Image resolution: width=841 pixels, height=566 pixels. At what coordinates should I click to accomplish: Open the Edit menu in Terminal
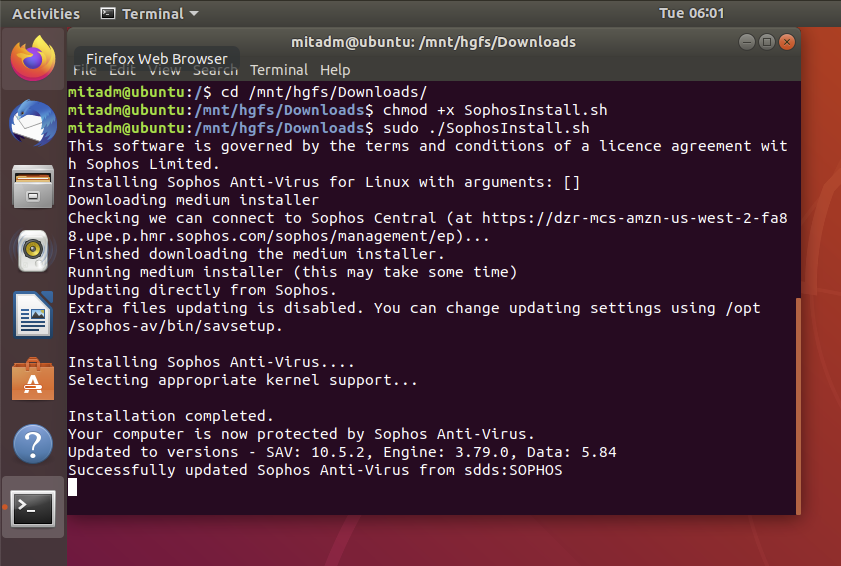[122, 70]
